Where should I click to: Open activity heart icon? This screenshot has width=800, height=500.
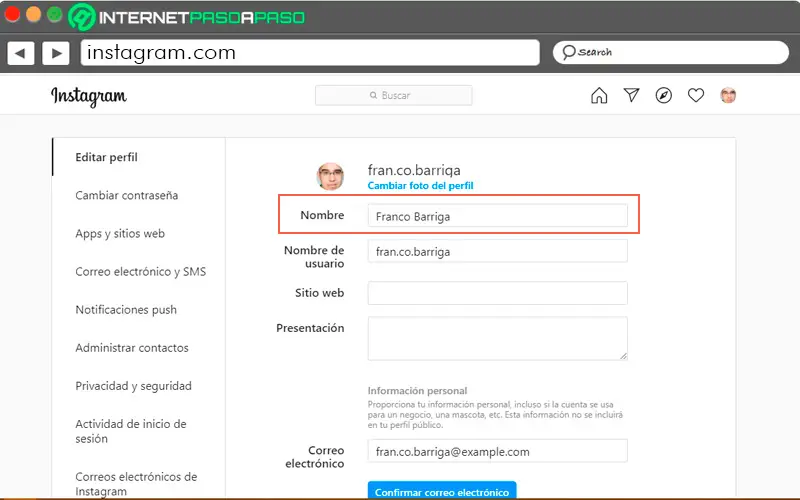(695, 95)
